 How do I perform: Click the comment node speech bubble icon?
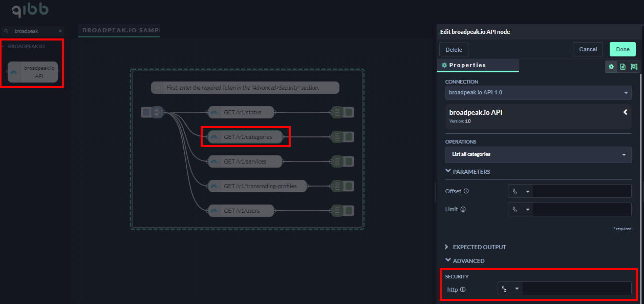point(158,88)
